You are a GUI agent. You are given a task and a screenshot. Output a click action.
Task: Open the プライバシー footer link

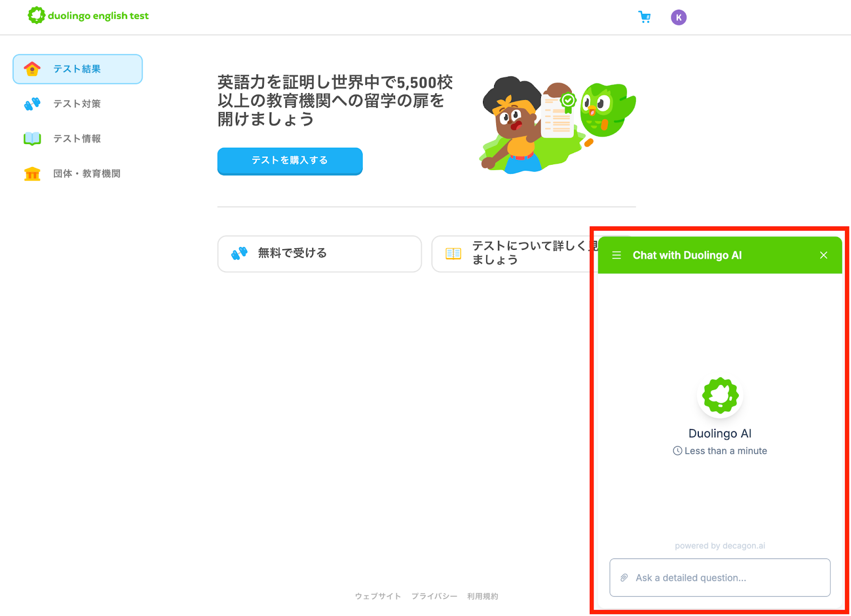(x=434, y=596)
